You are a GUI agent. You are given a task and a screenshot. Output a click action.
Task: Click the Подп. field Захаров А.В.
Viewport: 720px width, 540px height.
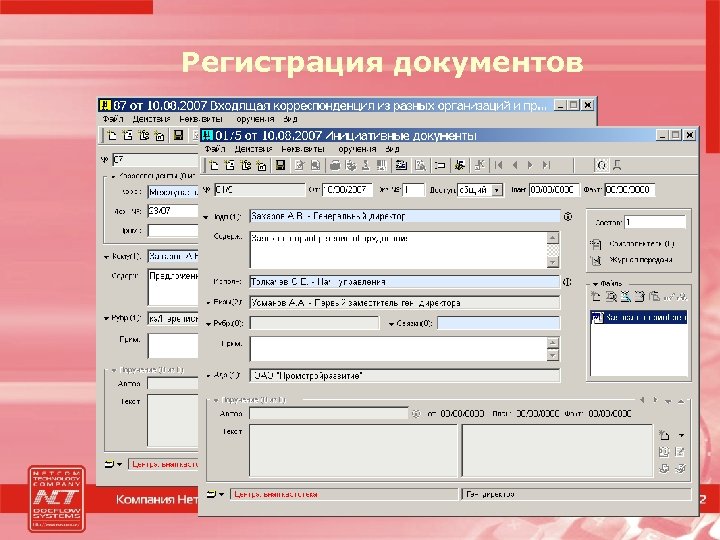(405, 216)
